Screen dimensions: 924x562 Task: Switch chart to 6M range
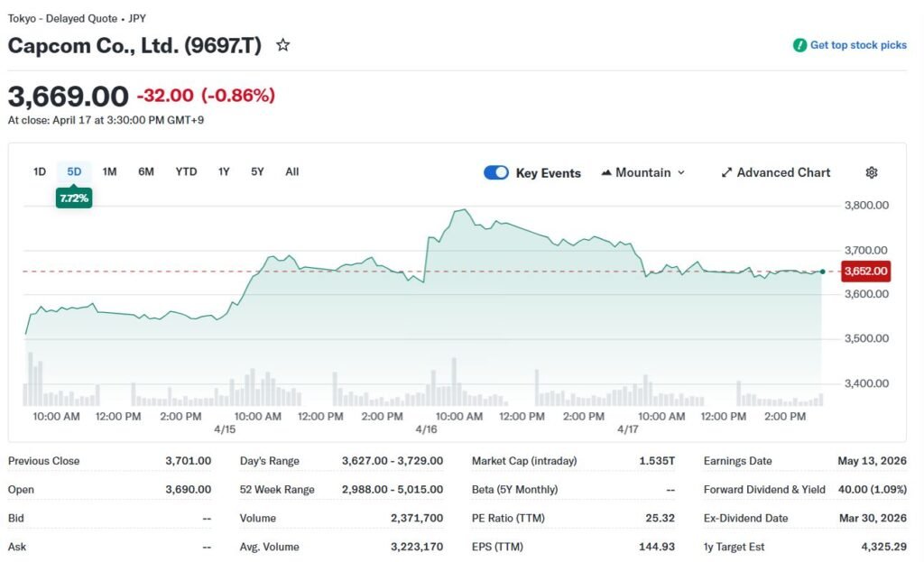[146, 171]
